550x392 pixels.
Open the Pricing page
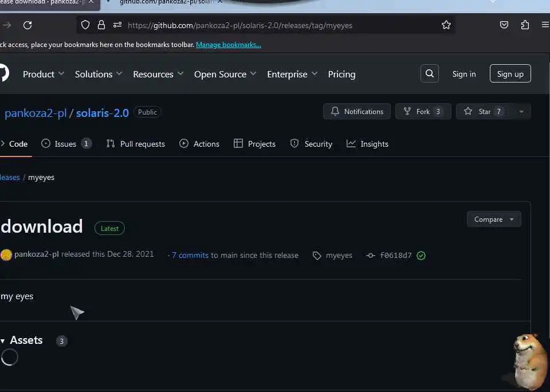[341, 74]
